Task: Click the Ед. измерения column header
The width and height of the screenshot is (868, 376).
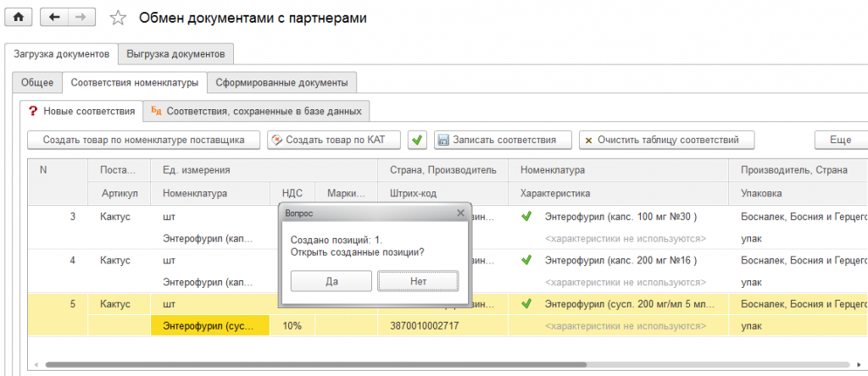Action: 264,170
